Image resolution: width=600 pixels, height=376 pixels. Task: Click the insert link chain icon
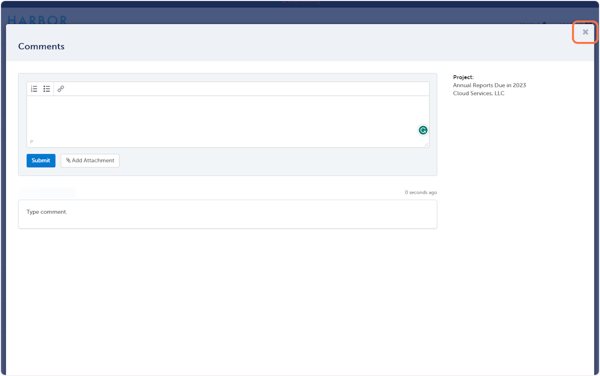click(x=60, y=89)
